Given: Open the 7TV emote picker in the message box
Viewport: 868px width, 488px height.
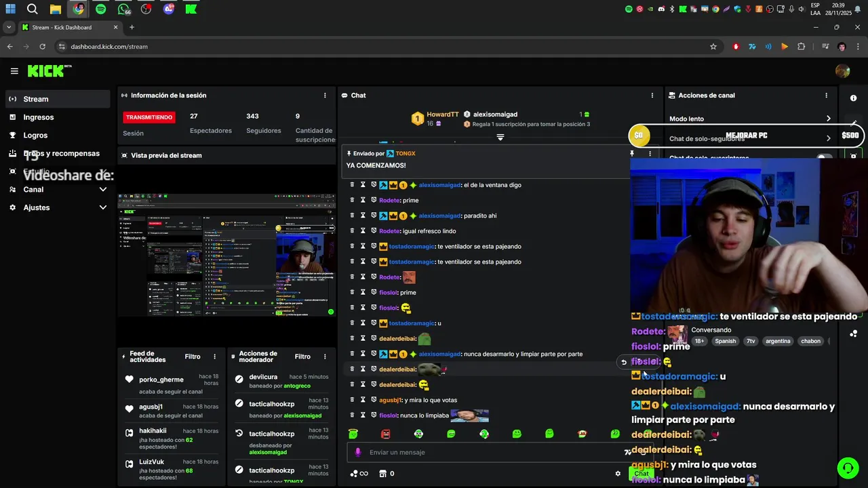Looking at the screenshot, I should [627, 452].
